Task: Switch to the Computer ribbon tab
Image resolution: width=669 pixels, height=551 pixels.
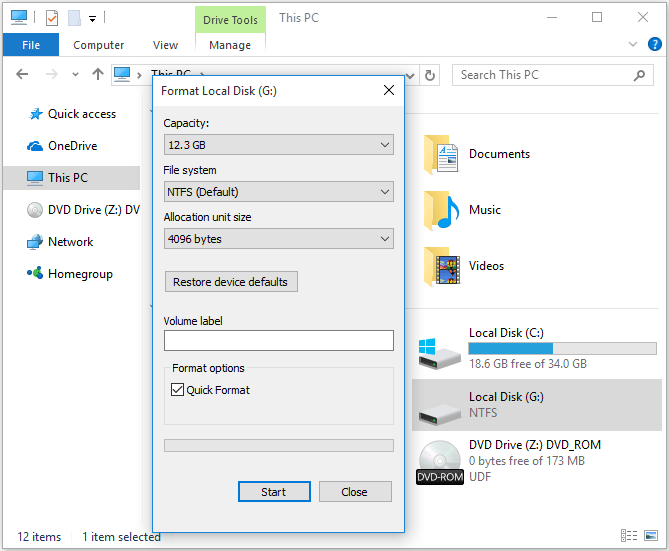Action: (x=99, y=45)
